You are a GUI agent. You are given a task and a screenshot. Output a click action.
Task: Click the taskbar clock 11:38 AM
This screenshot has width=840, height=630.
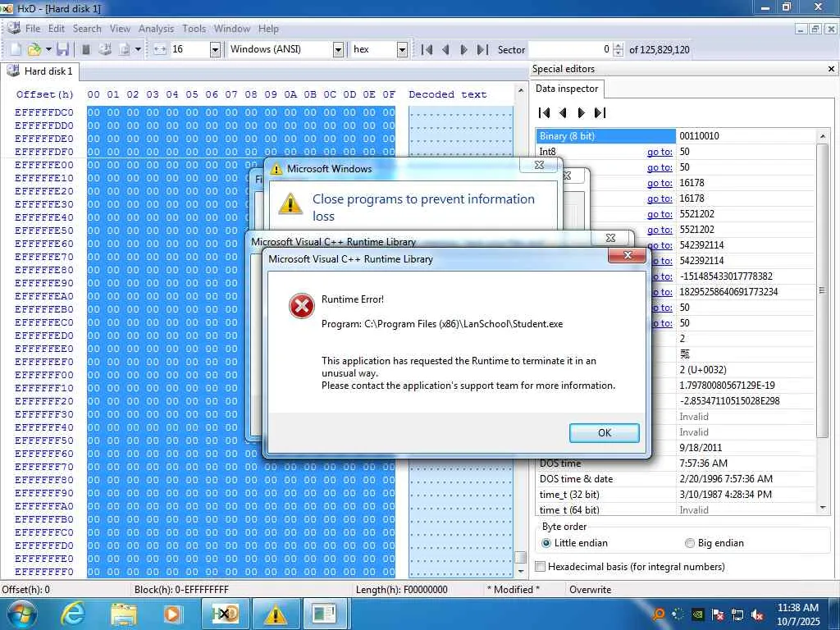click(797, 608)
